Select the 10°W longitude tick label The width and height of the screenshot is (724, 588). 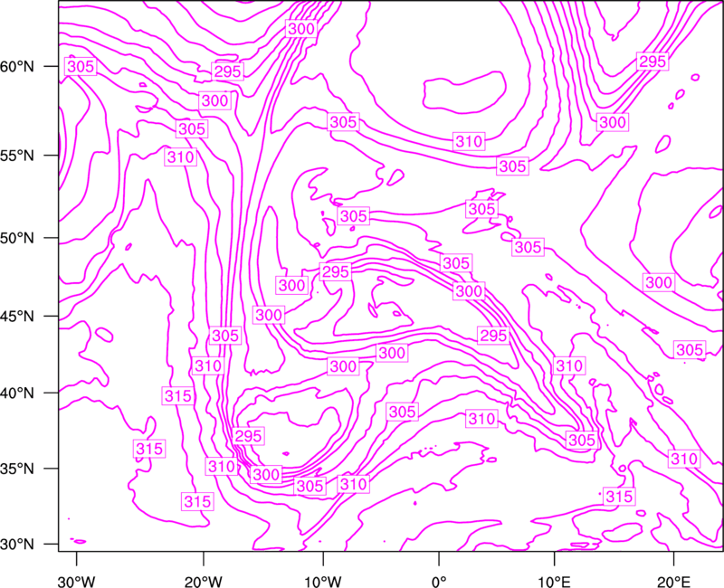click(x=323, y=581)
